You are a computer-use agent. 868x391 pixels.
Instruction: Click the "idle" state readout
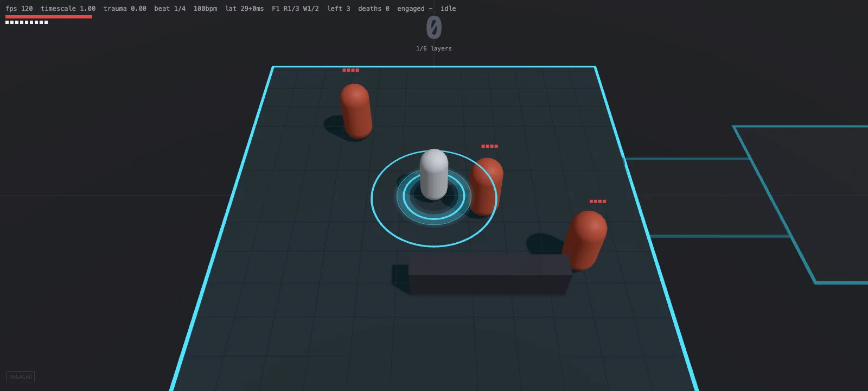point(448,9)
